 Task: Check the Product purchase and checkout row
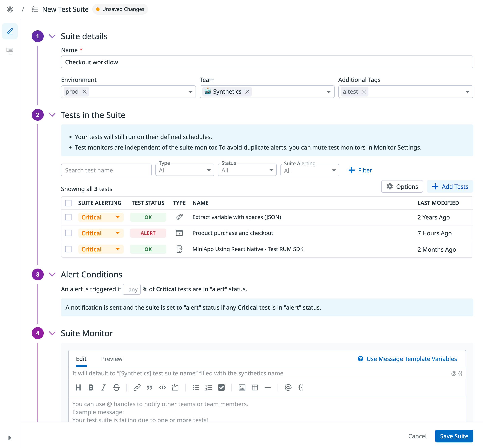[x=68, y=233]
